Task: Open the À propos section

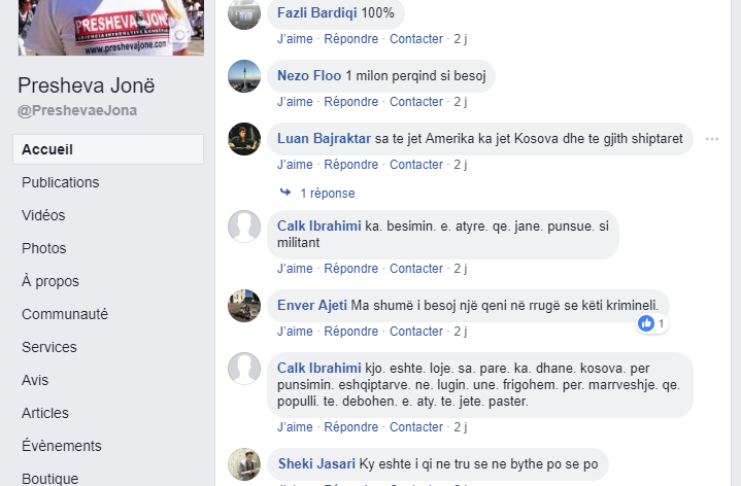Action: coord(50,281)
